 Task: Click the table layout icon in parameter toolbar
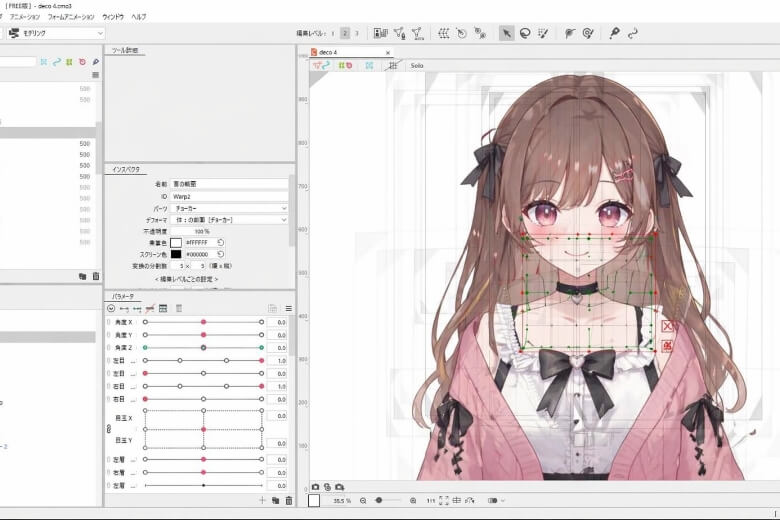pyautogui.click(x=163, y=309)
